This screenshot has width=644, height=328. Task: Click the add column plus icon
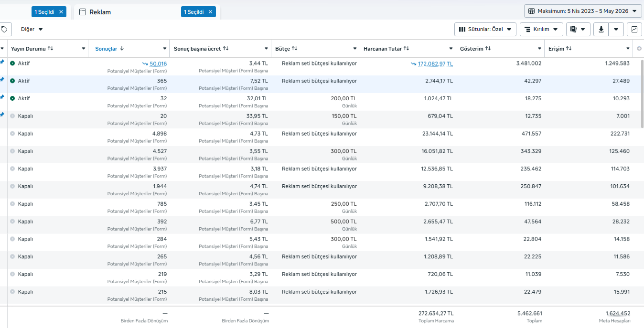(639, 49)
